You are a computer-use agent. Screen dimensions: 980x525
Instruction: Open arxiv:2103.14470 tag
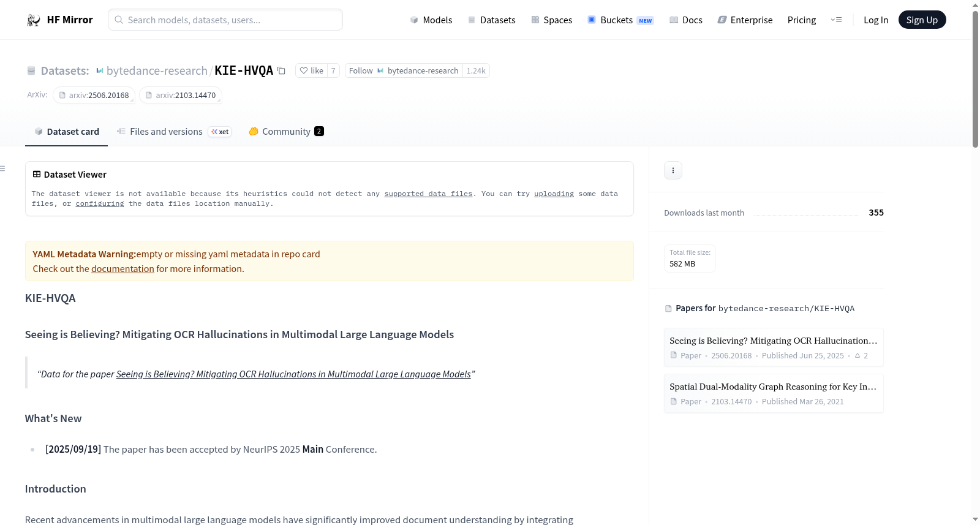(181, 95)
